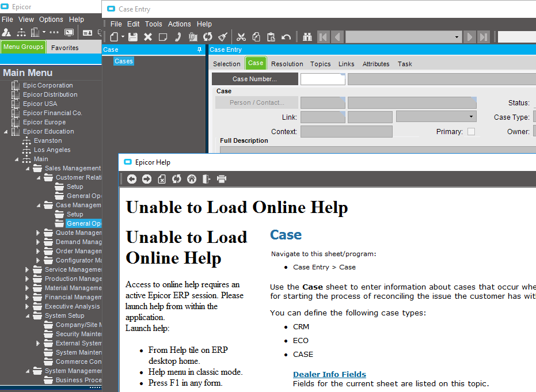Open the View menu in Epicor window
Viewport: 536px width, 392px height.
point(26,20)
